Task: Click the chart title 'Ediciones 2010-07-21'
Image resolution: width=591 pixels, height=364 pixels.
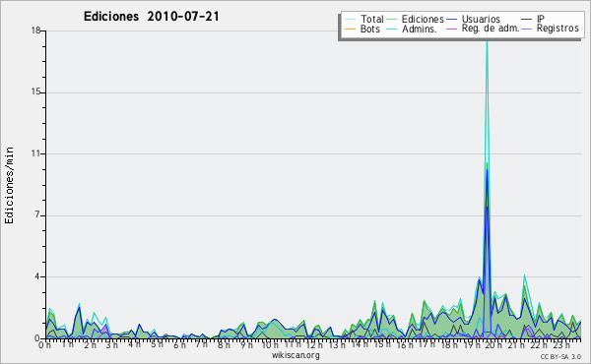Action: 151,17
